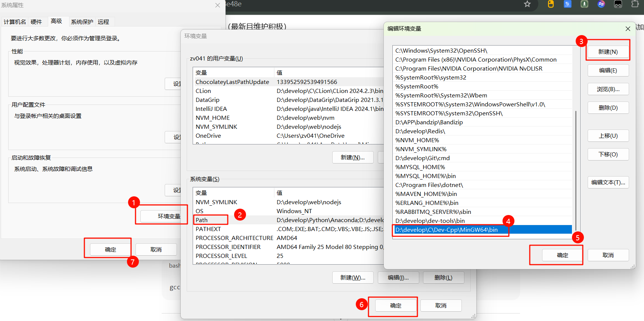Select the PATHEXT system variable row
644x321 pixels.
(289, 229)
